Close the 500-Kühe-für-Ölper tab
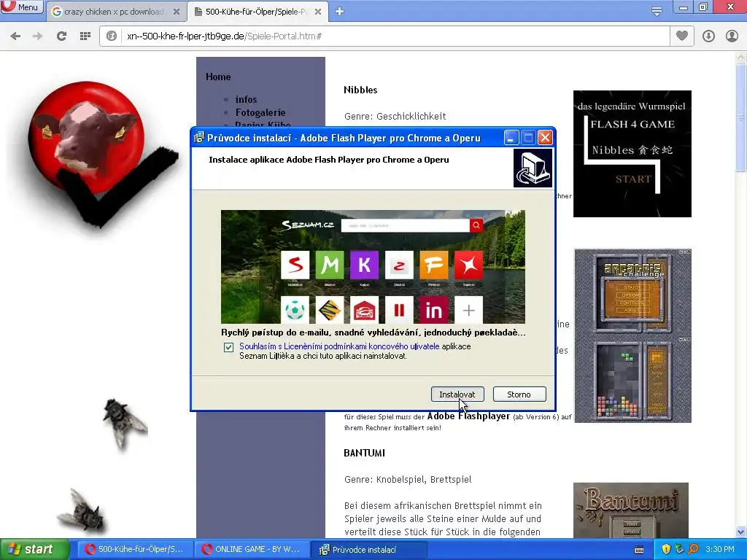Screen dimensions: 747x560 coord(318,12)
